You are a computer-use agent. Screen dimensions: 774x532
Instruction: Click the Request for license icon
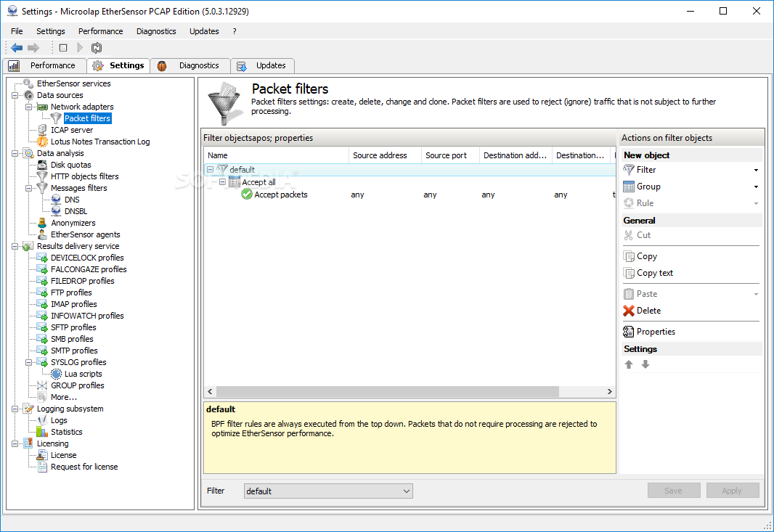(x=42, y=467)
